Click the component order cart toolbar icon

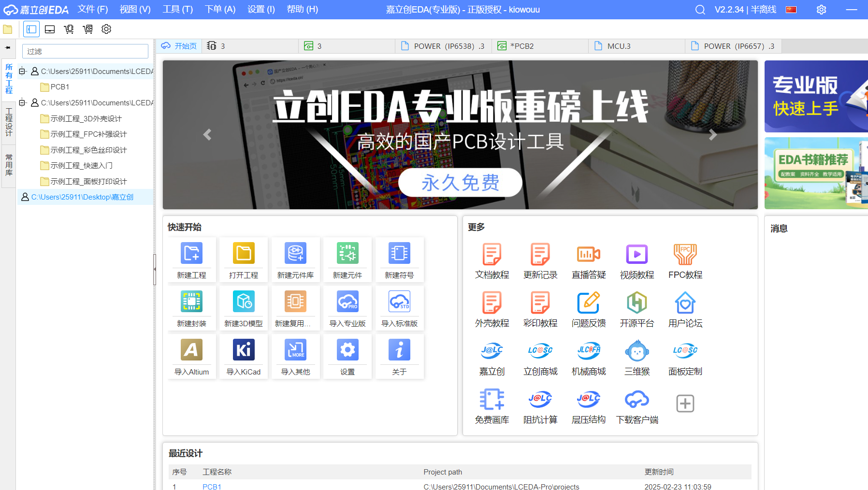pyautogui.click(x=69, y=29)
